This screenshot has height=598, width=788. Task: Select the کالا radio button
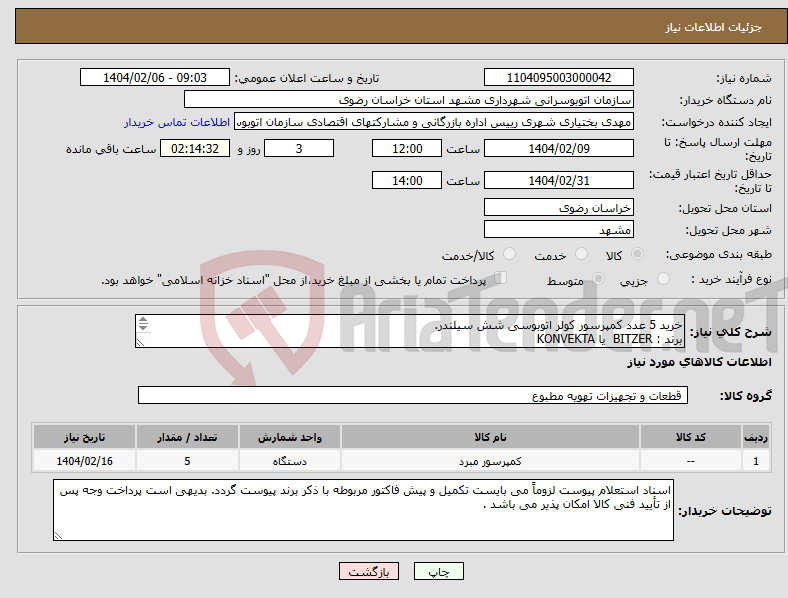[x=637, y=254]
